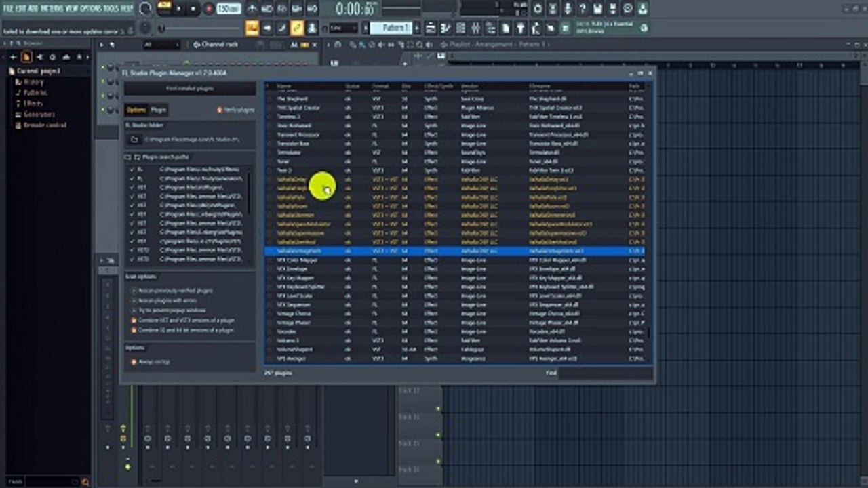The image size is (868, 488).
Task: Open the mixer view toolbar icon
Action: (x=475, y=28)
